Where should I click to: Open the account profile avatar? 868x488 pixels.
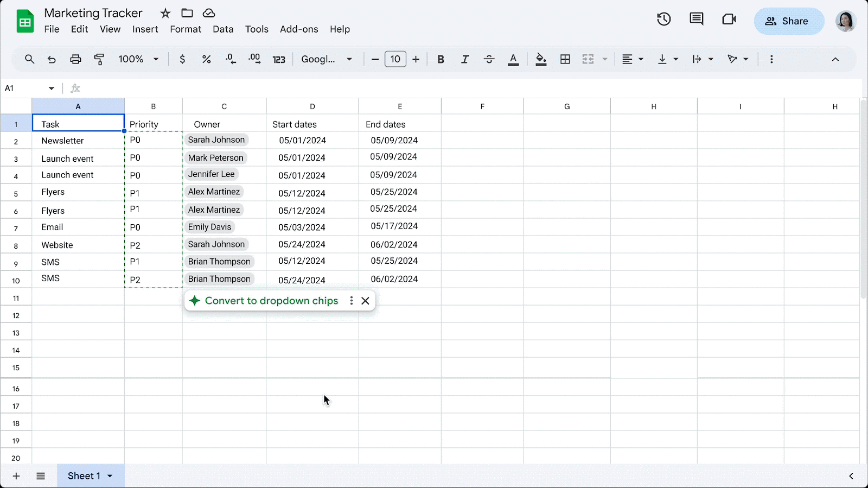[846, 21]
